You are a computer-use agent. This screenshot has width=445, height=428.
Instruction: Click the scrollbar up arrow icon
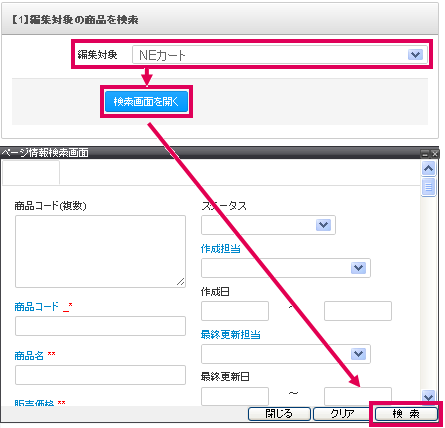pyautogui.click(x=429, y=168)
